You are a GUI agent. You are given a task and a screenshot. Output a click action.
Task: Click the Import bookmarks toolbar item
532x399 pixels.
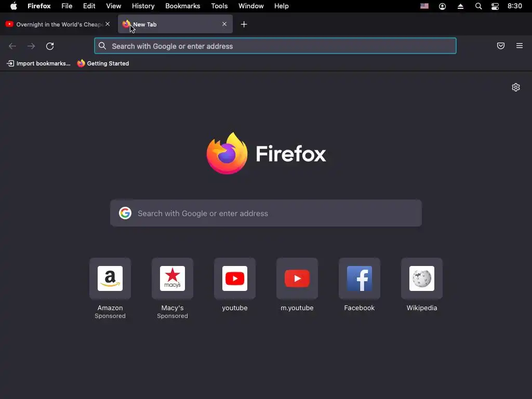click(x=38, y=63)
